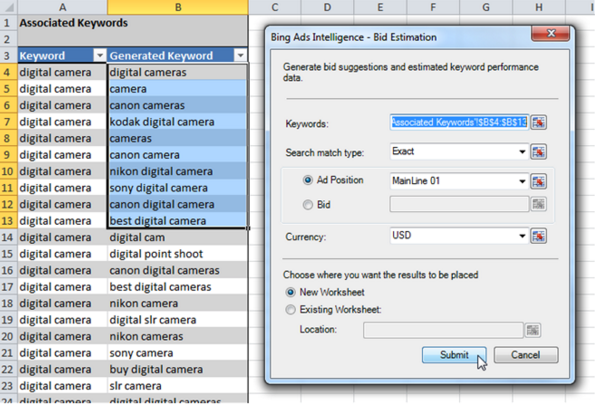Screen dimensions: 595x406
Task: Close the Bid Estimation dialog
Action: [551, 33]
